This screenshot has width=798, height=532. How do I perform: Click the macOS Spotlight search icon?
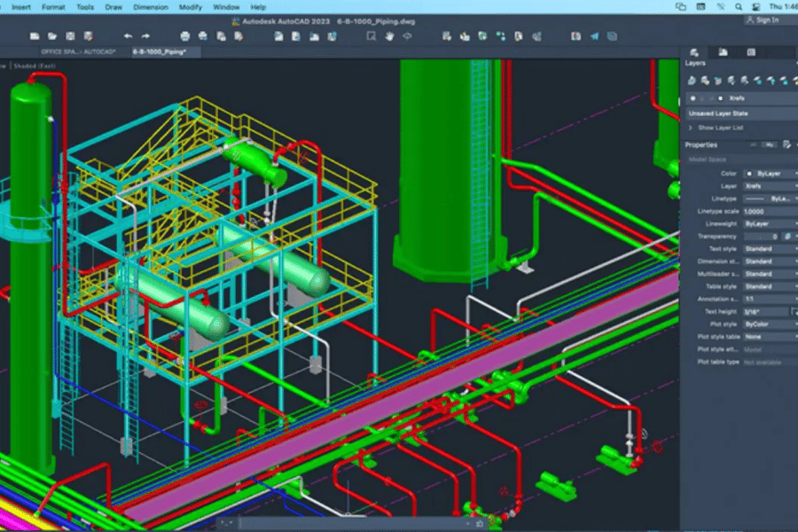pyautogui.click(x=738, y=6)
